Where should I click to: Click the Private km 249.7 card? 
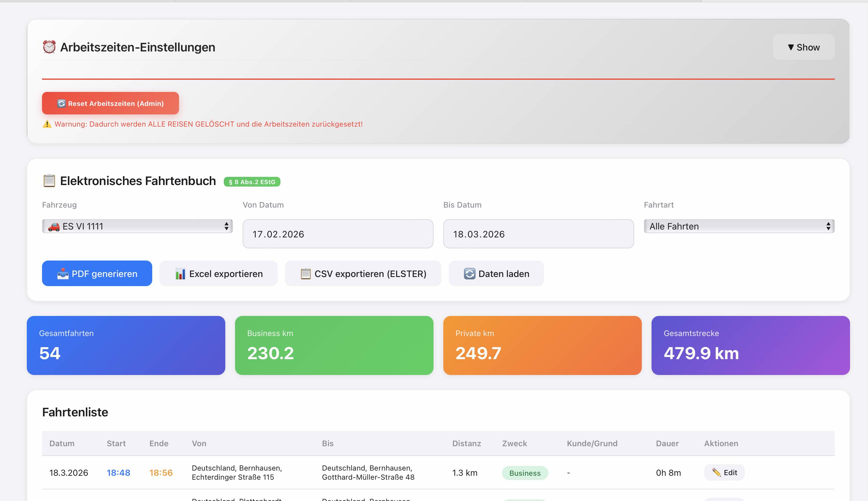point(543,345)
